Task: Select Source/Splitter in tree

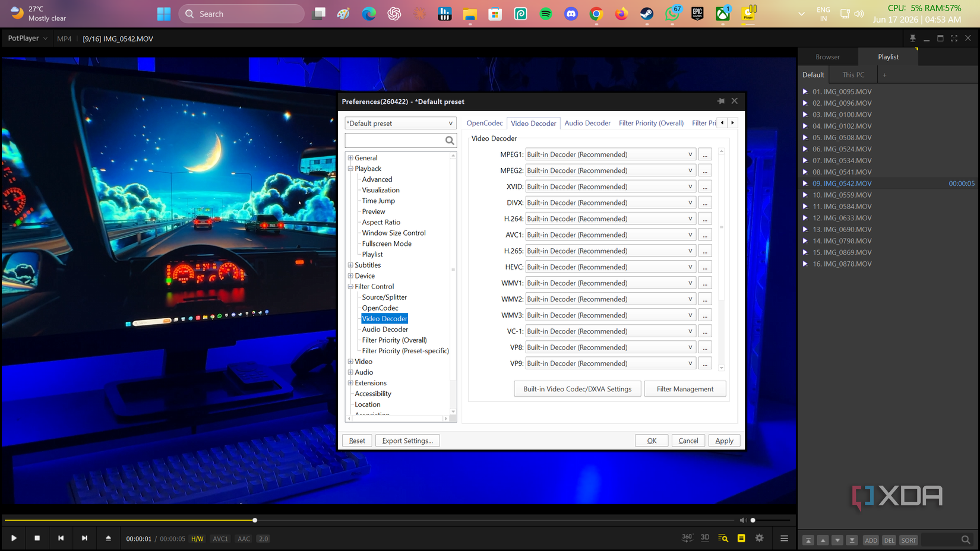Action: (x=384, y=297)
